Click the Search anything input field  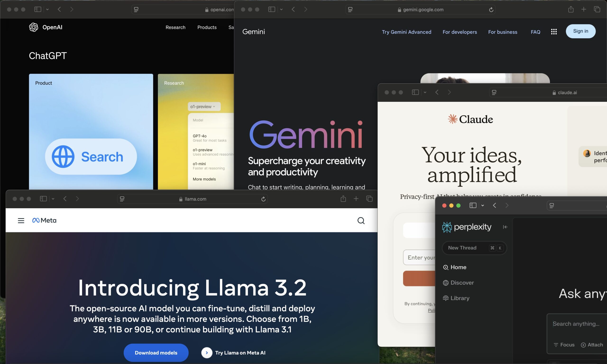[577, 324]
